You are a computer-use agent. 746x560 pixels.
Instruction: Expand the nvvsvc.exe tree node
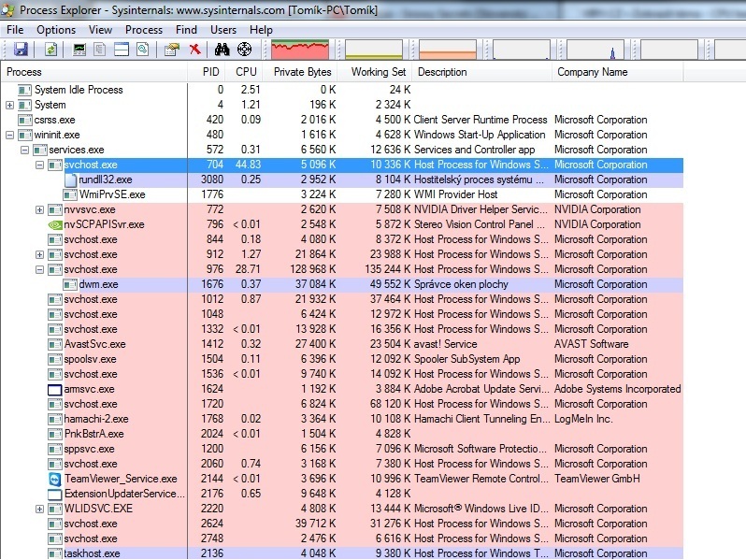[39, 209]
